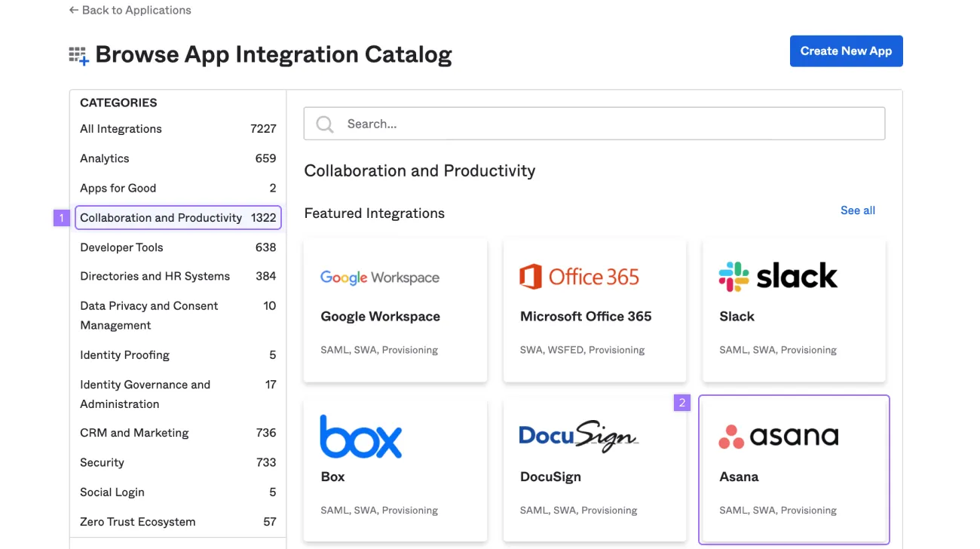Screen dimensions: 980x549
Task: Click the back arrow near Back to Applications
Action: 72,10
